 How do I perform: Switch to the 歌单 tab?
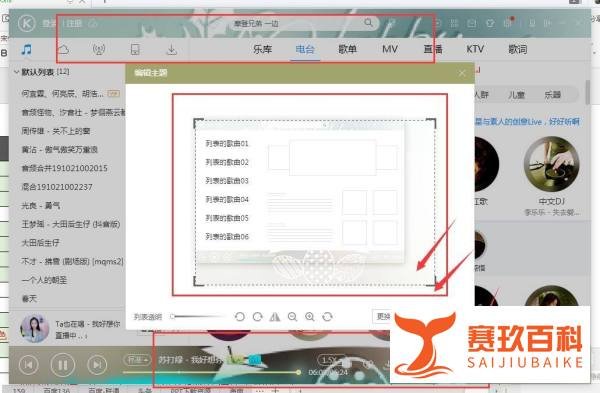coord(347,49)
